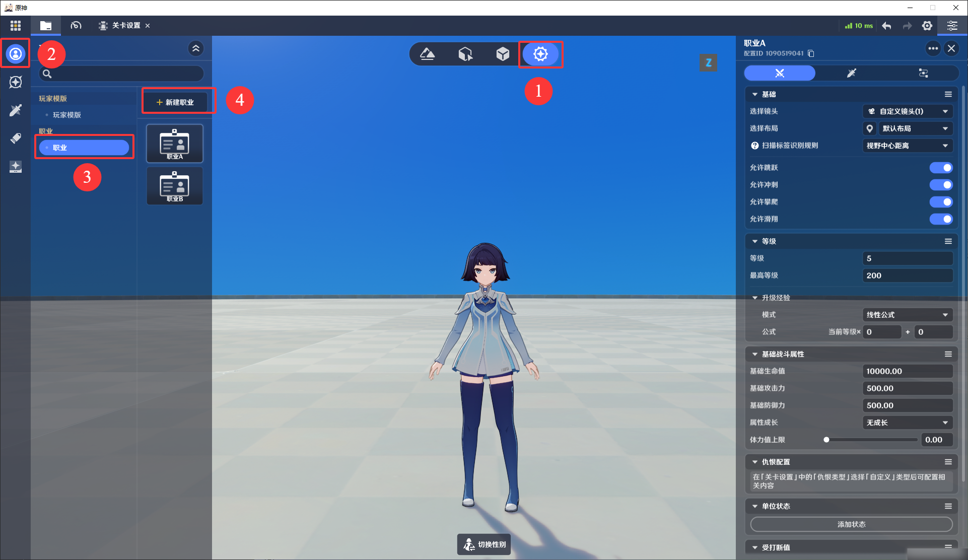Disable the 允许攀爬 switch

[x=941, y=202]
